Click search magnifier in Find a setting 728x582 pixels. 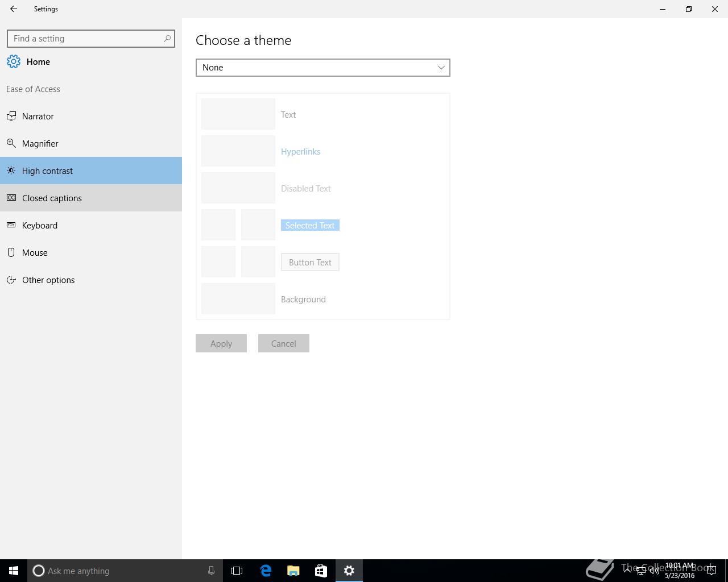(x=167, y=39)
